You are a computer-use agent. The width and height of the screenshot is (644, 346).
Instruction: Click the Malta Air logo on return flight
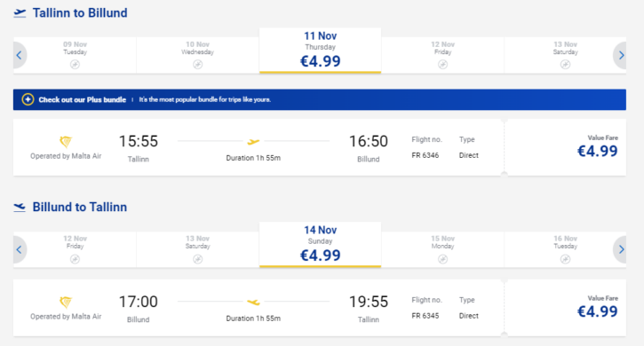coord(66,302)
